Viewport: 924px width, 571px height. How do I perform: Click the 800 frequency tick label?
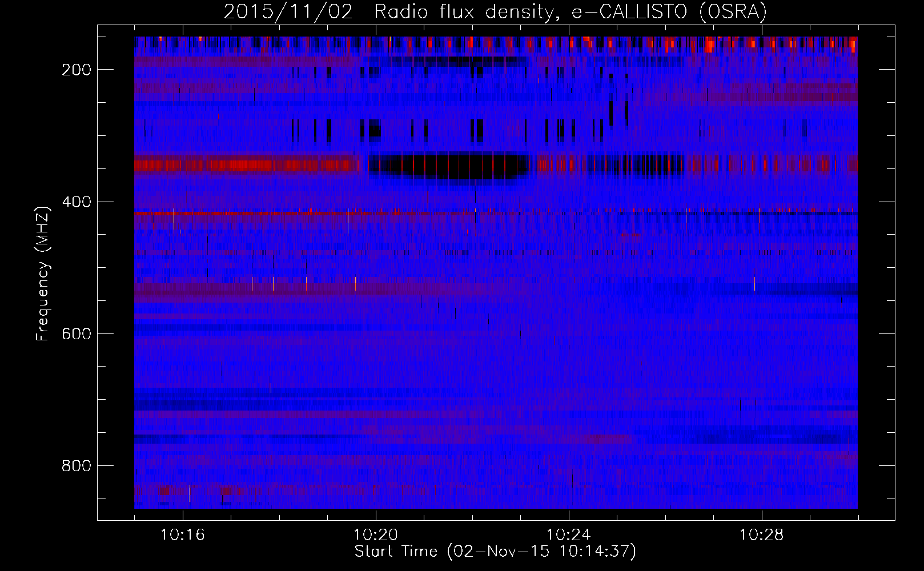click(x=77, y=466)
